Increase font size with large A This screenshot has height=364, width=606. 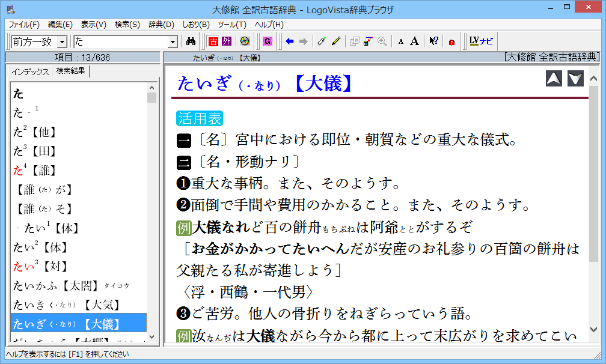pos(414,41)
